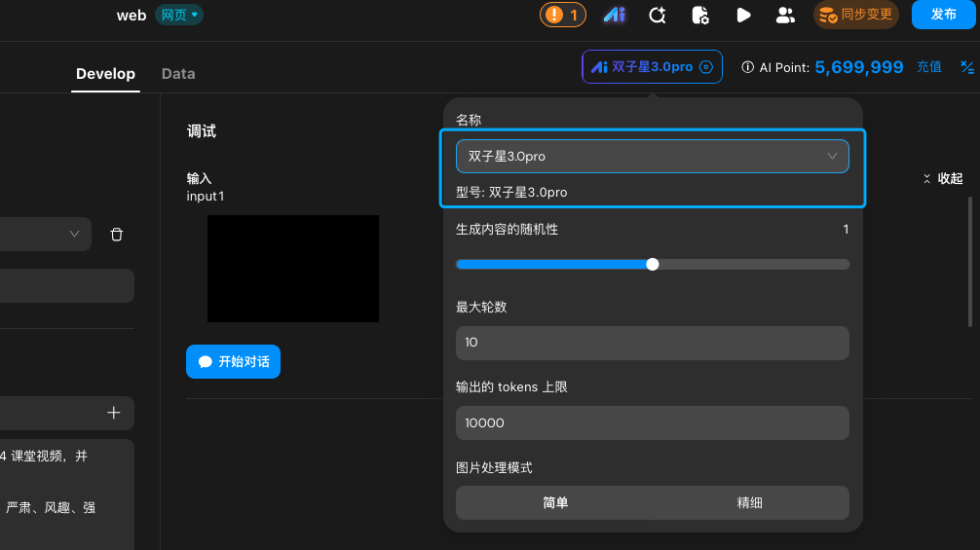Click the AI Point value 5,699,999
The width and height of the screenshot is (980, 550).
pos(859,67)
